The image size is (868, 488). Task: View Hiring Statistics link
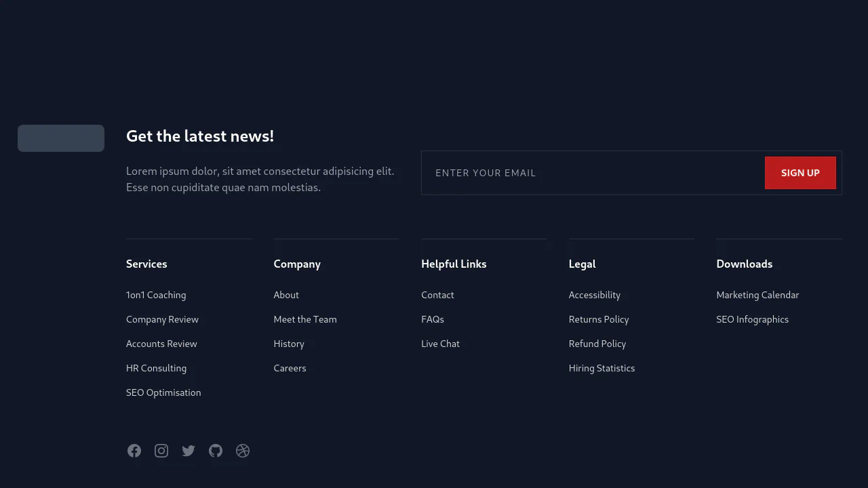(601, 368)
